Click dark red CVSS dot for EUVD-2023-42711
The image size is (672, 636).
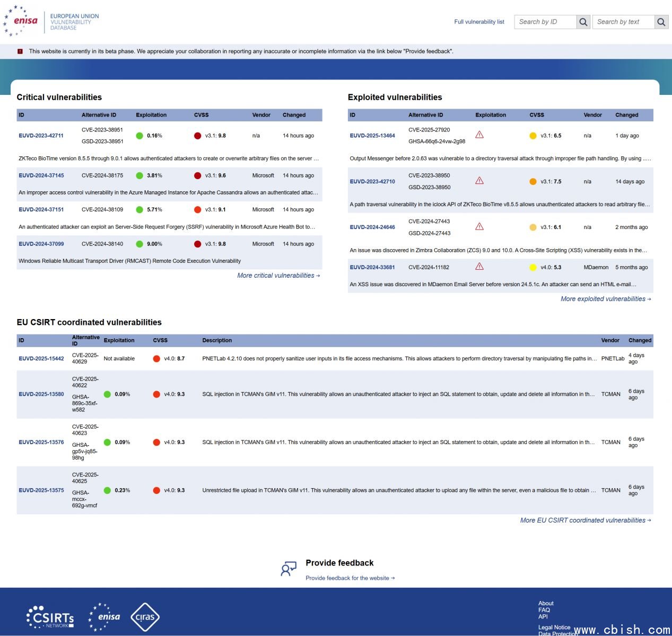[198, 136]
